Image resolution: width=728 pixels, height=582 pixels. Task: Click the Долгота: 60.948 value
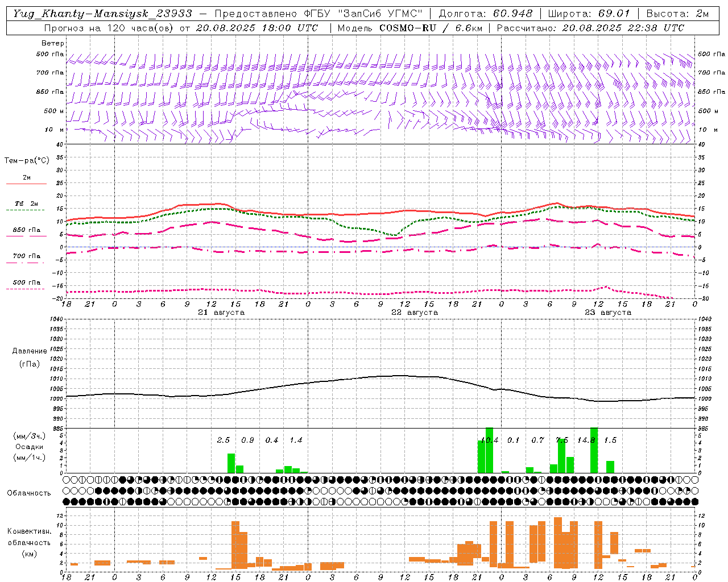point(486,14)
